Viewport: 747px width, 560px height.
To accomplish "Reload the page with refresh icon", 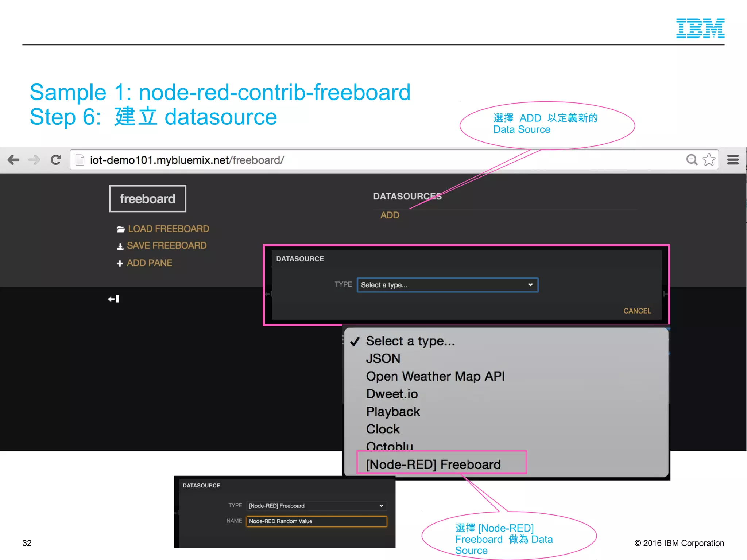I will pos(56,160).
